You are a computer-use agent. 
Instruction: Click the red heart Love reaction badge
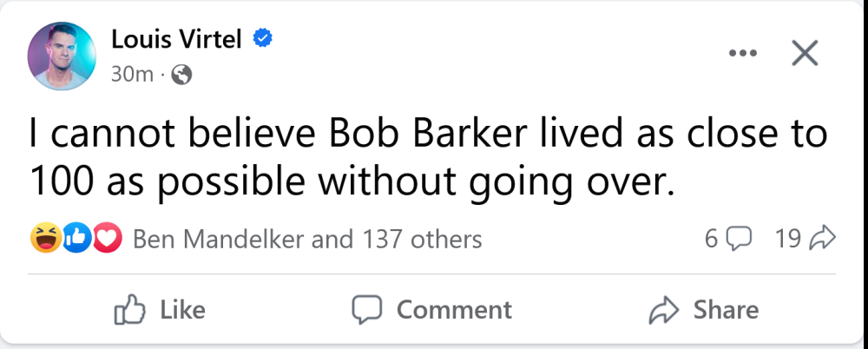coord(107,239)
